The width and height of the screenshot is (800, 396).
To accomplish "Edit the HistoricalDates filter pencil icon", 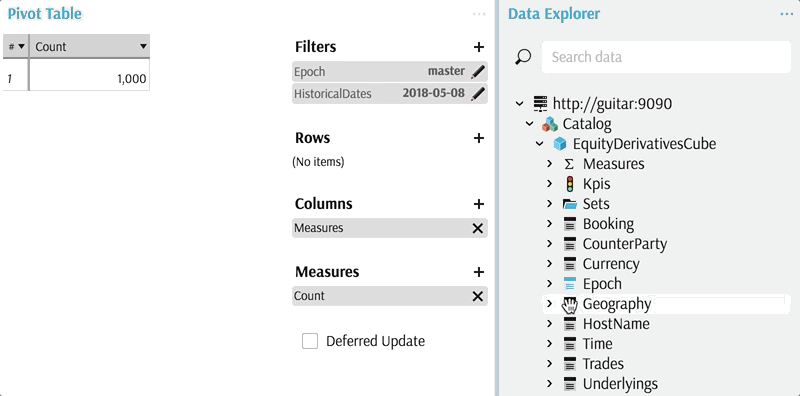I will (x=478, y=94).
